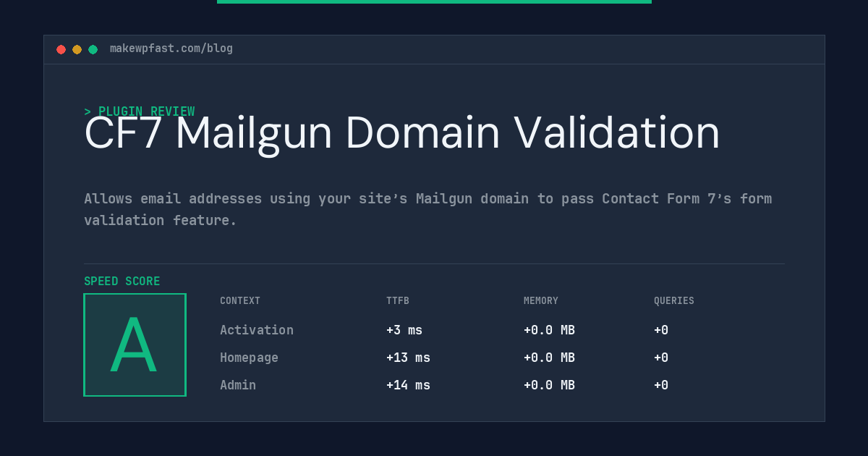The image size is (868, 456).
Task: Click Activation row memory '+0.0 MB'
Action: click(549, 330)
